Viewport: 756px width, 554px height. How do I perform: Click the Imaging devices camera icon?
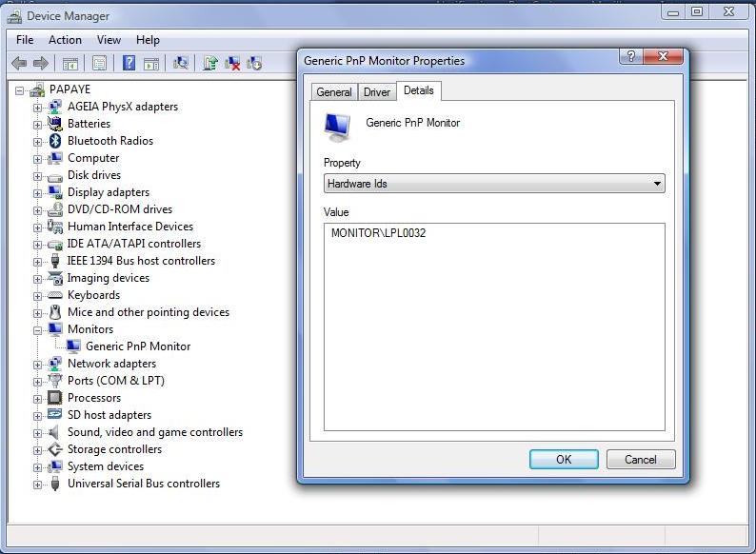[55, 278]
